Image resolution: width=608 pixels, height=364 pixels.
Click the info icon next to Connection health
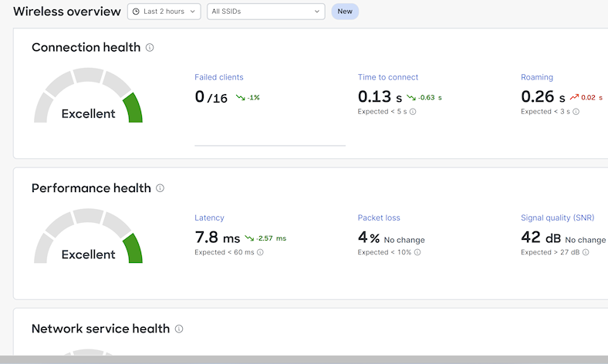(150, 48)
